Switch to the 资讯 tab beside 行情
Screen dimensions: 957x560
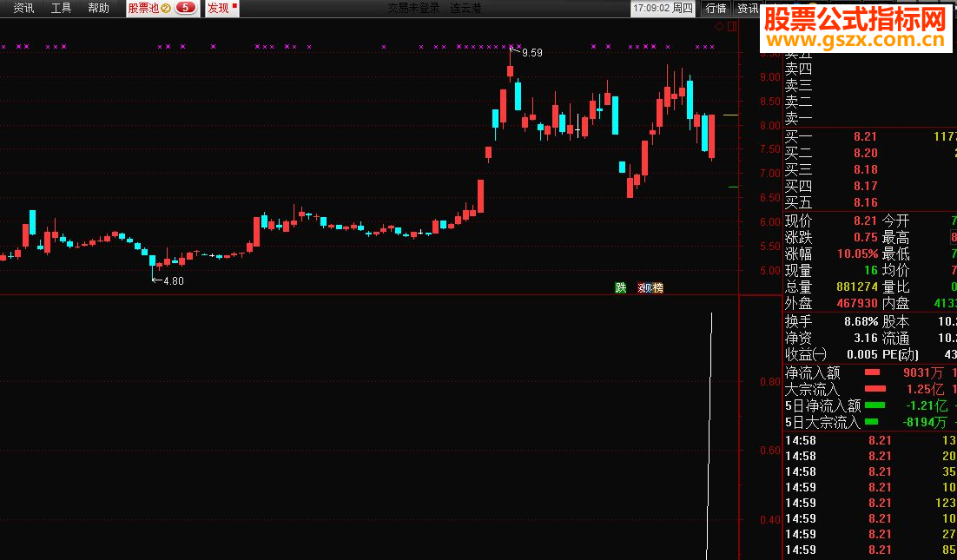(747, 8)
